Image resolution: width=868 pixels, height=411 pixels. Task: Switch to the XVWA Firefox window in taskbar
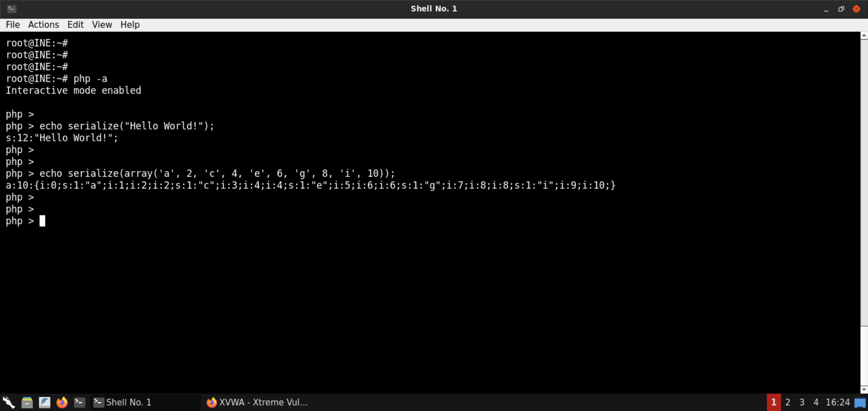click(257, 402)
